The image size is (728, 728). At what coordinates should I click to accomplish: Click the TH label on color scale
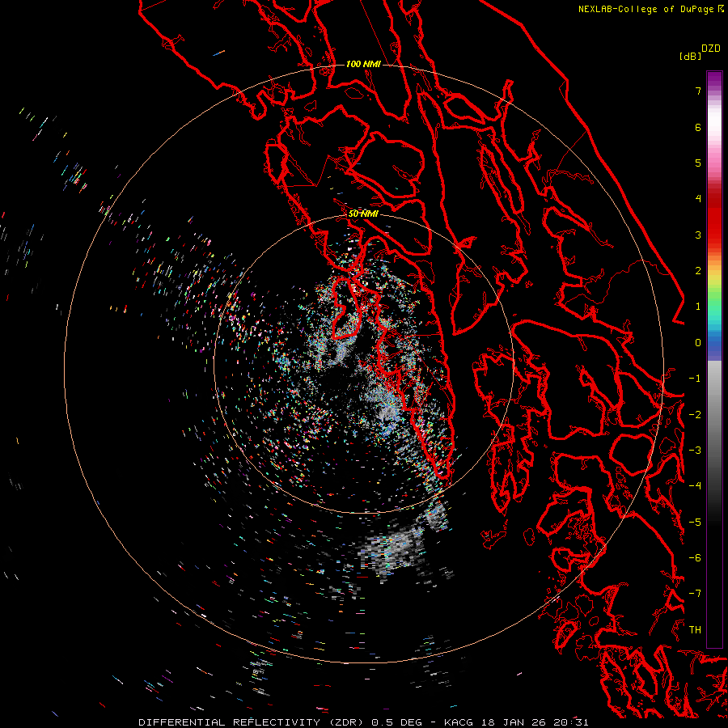(695, 630)
